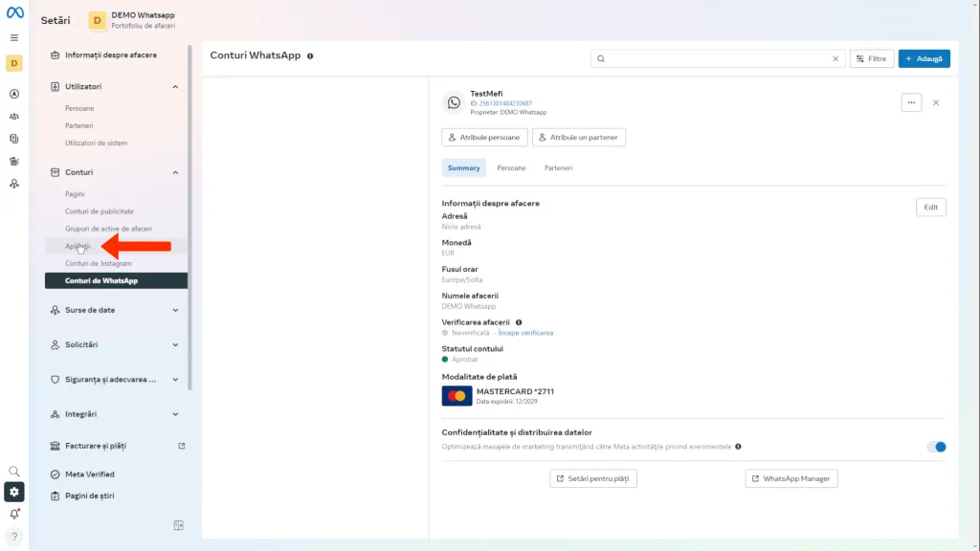Select Persoane under Utilizatori
The image size is (980, 551).
tap(79, 109)
